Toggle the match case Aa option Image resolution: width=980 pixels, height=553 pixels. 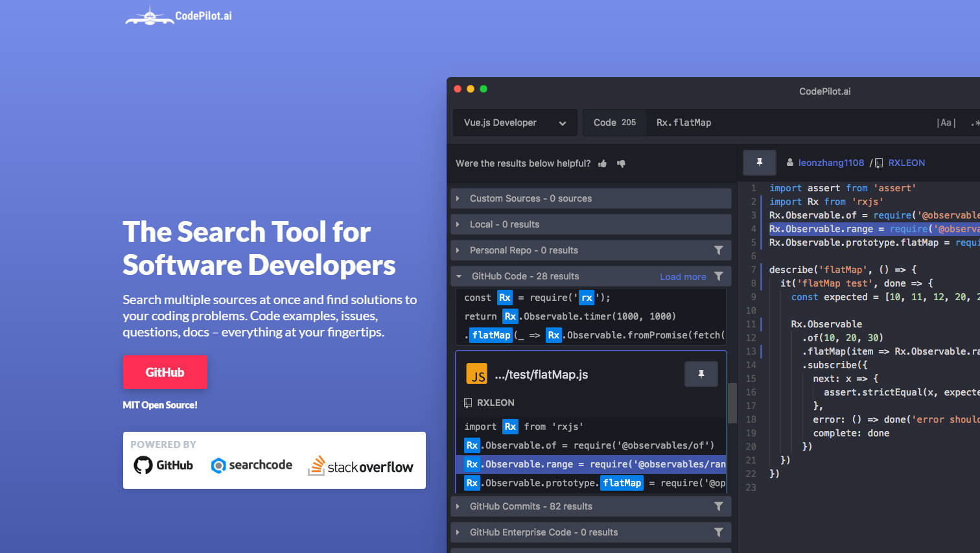tap(946, 123)
